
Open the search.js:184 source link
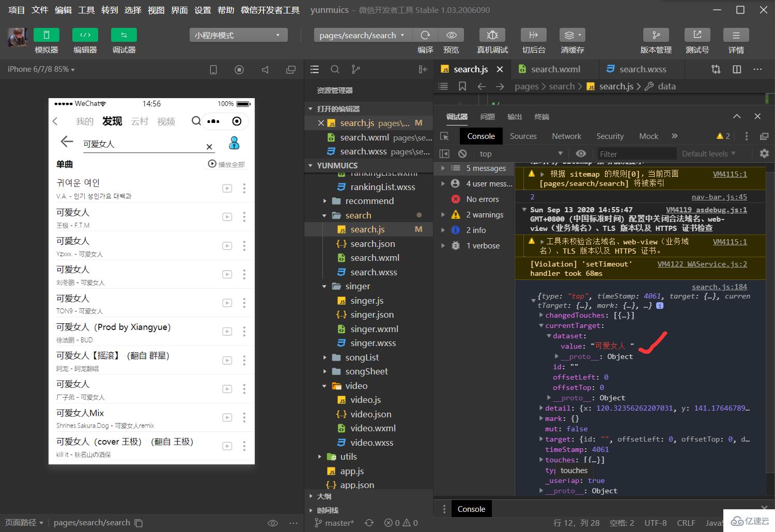click(x=719, y=287)
